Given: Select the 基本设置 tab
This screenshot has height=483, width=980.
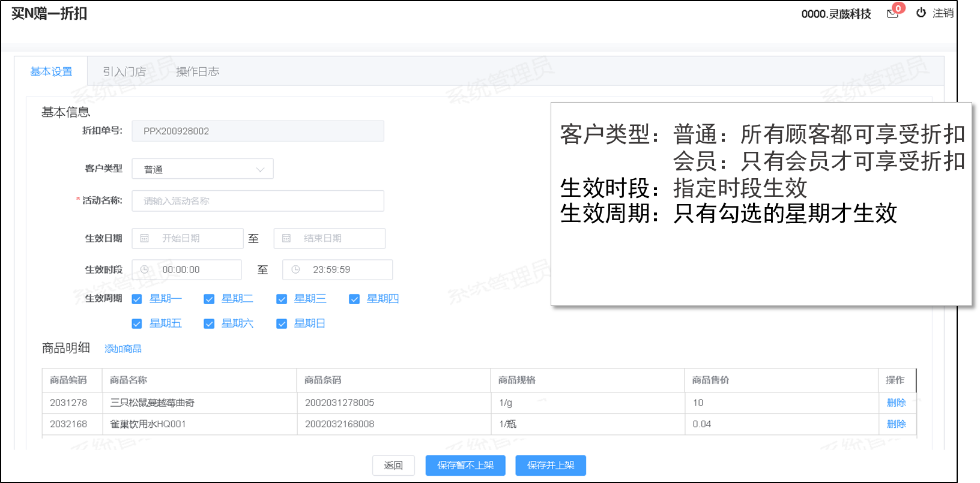Looking at the screenshot, I should (x=51, y=71).
